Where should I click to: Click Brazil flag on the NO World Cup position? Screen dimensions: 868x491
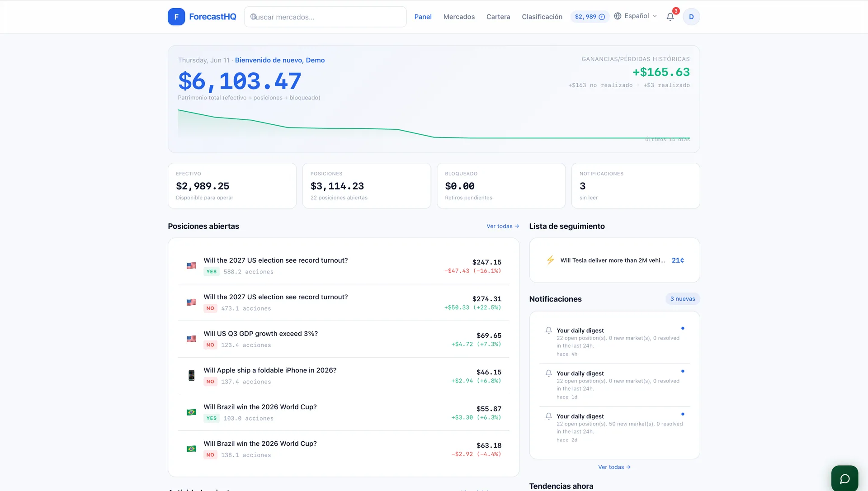tap(191, 449)
